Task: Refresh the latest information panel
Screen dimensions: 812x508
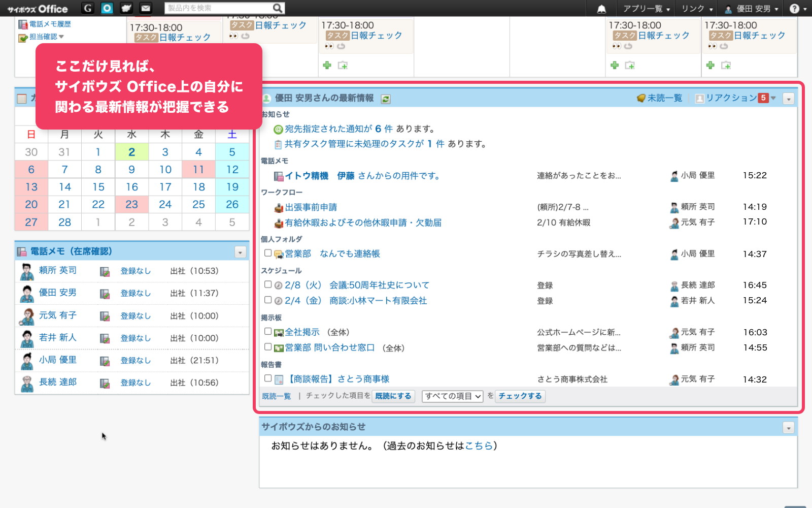Action: click(x=386, y=99)
